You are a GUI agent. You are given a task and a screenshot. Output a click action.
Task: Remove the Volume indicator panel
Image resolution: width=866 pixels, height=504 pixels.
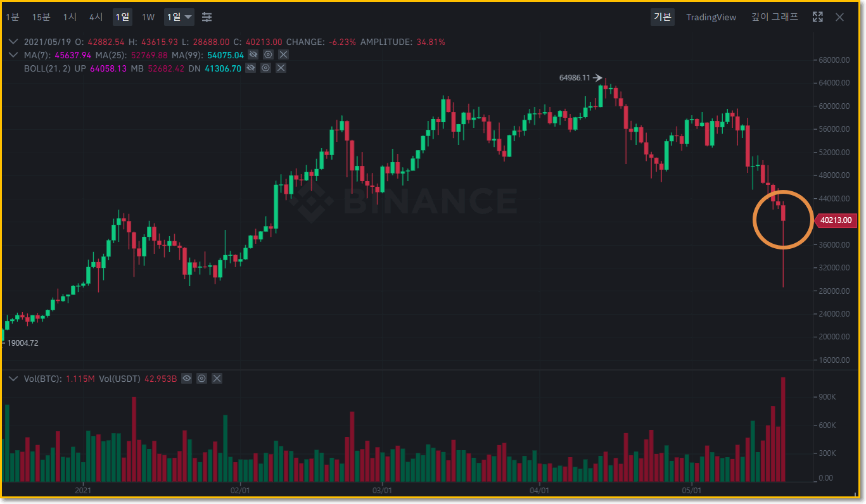tap(217, 379)
